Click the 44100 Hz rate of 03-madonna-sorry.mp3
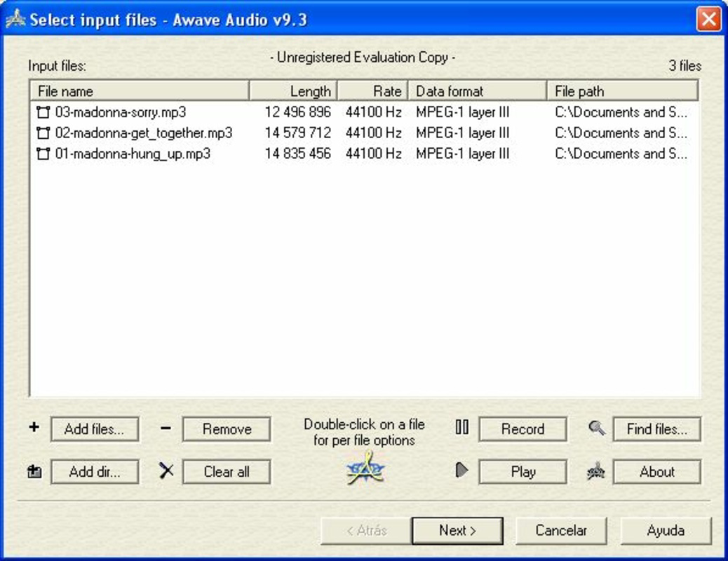Screen dimensions: 728x561 coord(373,112)
